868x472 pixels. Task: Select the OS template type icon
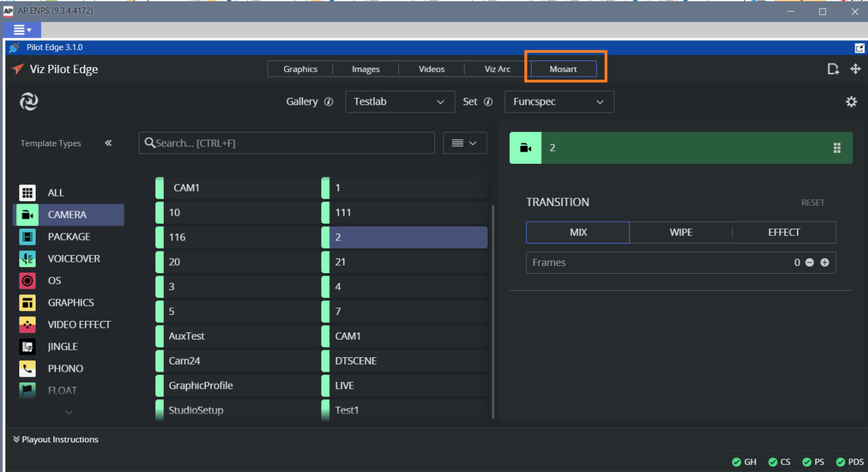(x=27, y=280)
